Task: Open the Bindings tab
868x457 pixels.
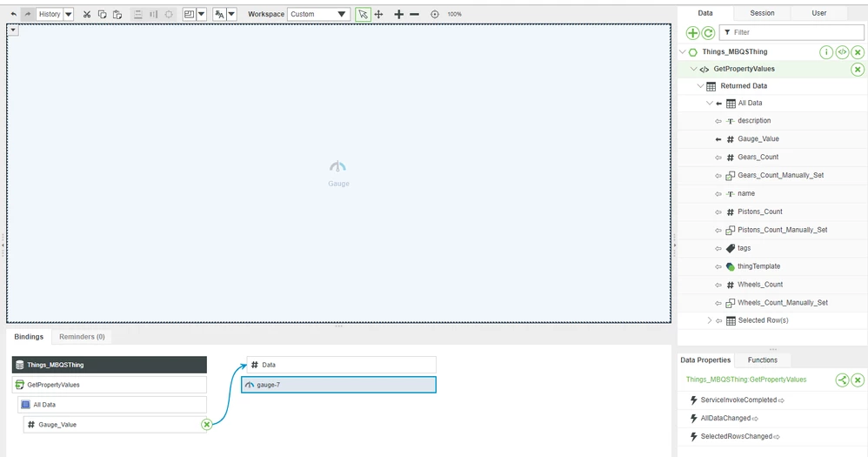Action: pos(29,337)
